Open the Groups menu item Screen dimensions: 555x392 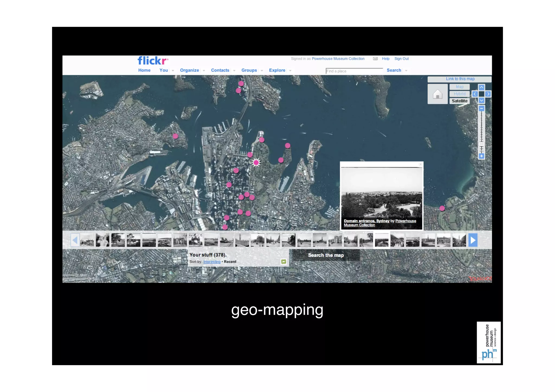point(249,70)
